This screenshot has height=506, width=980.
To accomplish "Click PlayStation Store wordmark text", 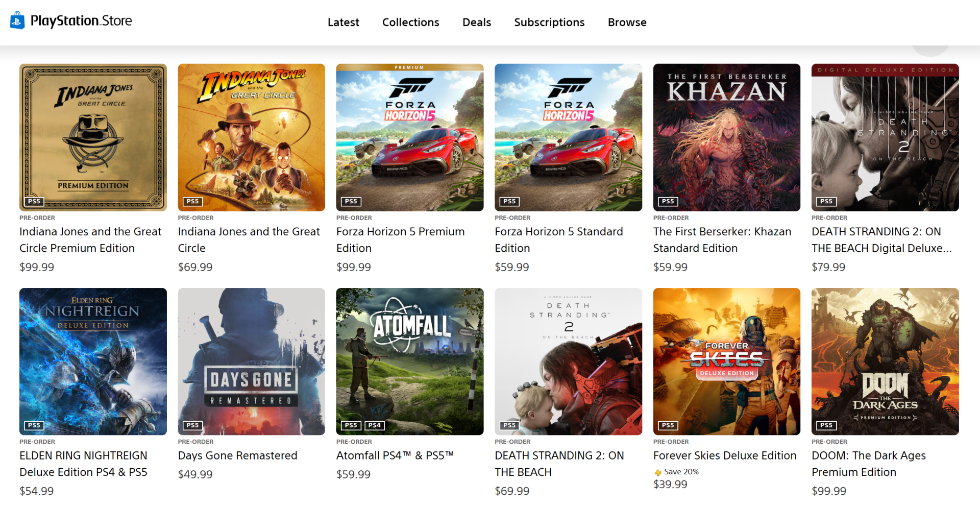I will point(81,21).
